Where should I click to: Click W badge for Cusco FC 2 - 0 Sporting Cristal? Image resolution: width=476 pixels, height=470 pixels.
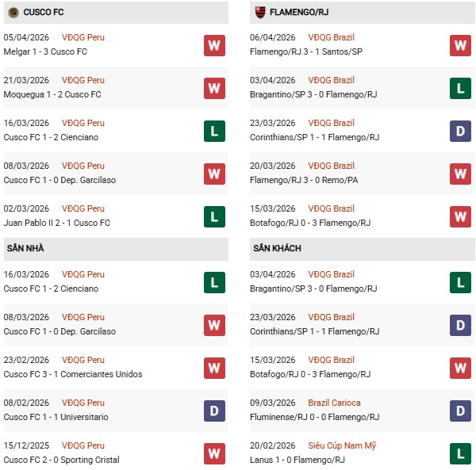point(214,453)
